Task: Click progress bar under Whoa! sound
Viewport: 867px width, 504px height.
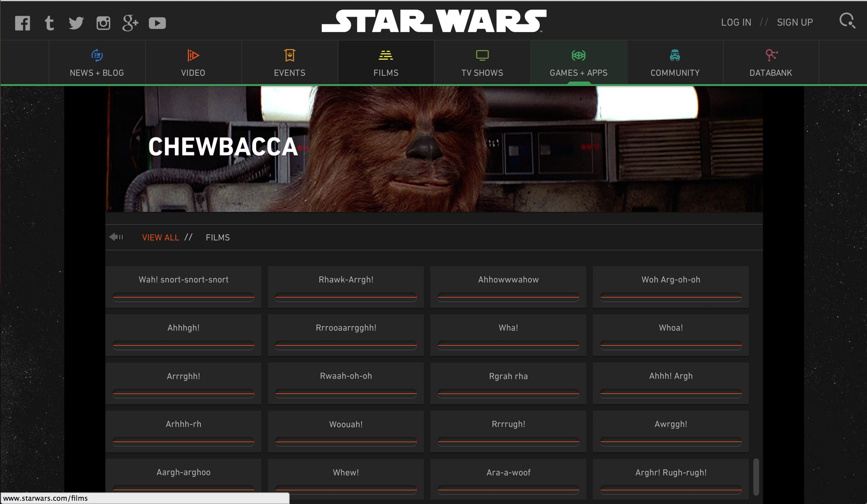Action: tap(671, 345)
